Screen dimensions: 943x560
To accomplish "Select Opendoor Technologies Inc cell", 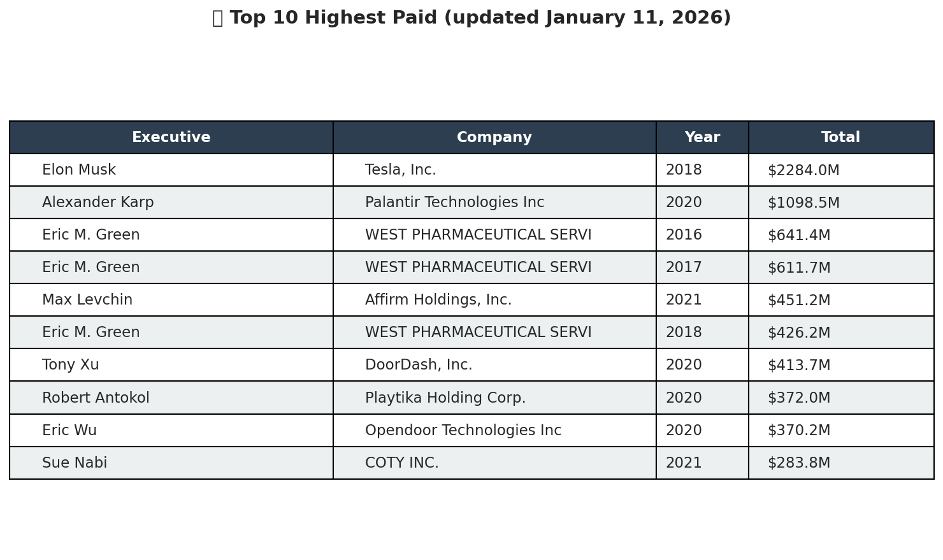I will pyautogui.click(x=494, y=431).
